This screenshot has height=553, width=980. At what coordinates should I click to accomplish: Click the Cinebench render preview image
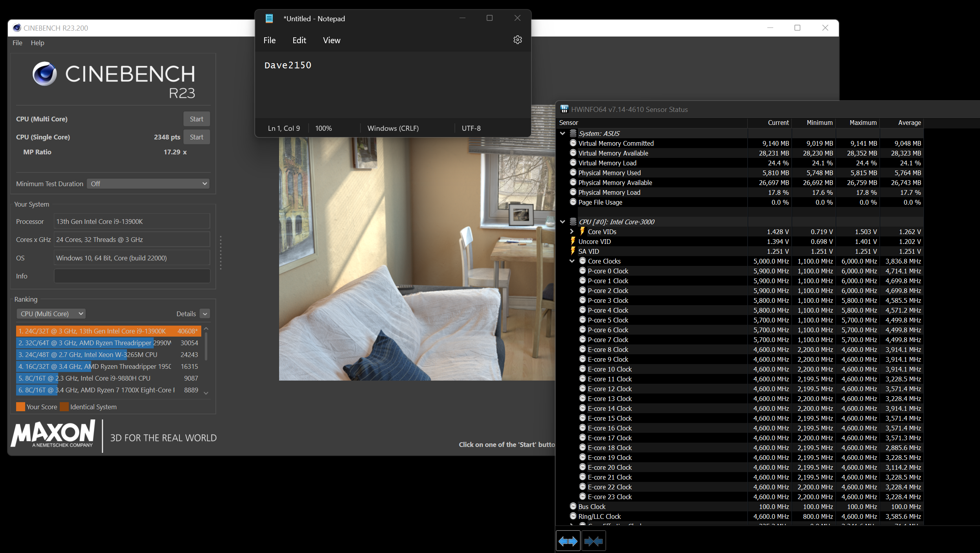pos(417,258)
